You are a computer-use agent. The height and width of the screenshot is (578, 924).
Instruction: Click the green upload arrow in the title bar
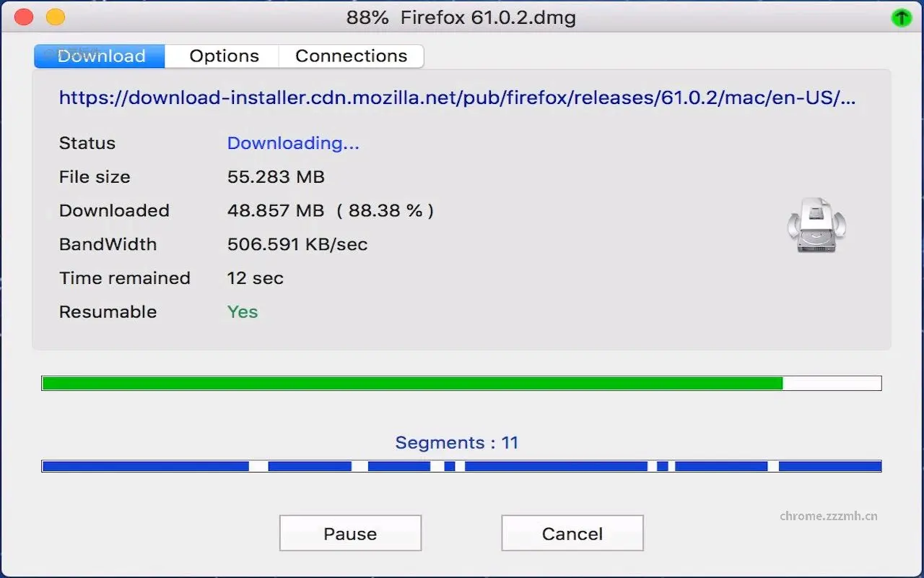pyautogui.click(x=901, y=17)
